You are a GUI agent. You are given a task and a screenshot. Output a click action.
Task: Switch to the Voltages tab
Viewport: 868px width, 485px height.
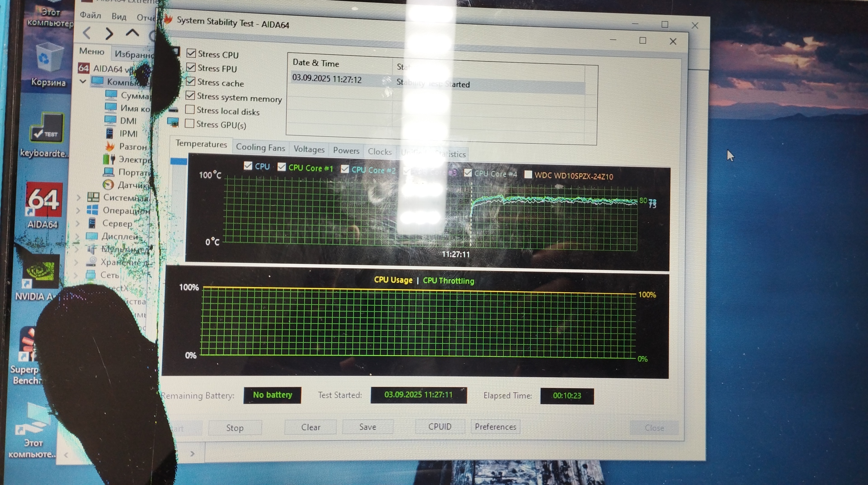[309, 149]
